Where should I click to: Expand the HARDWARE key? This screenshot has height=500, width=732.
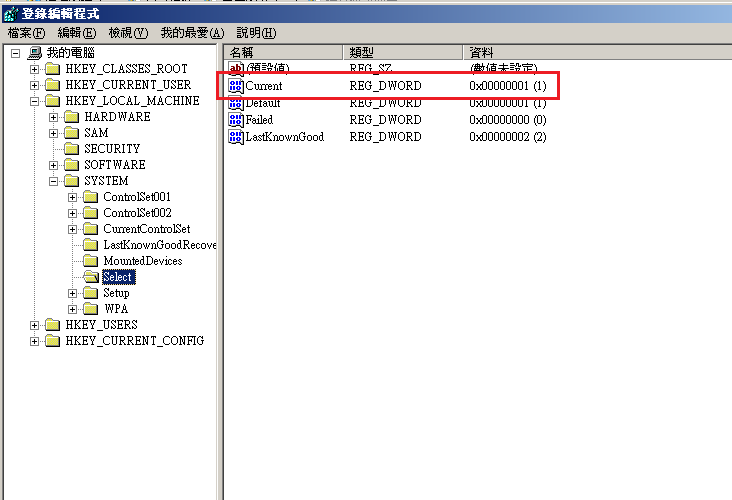(53, 117)
